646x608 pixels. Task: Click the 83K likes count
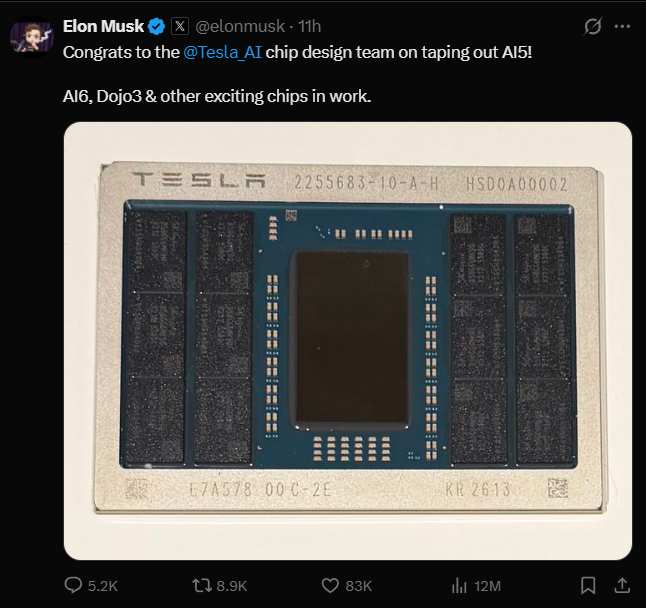pyautogui.click(x=359, y=585)
